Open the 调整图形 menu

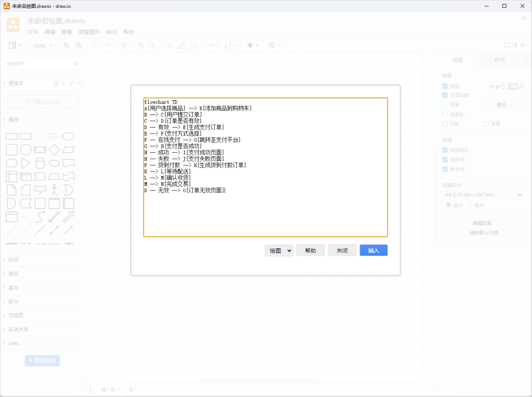[89, 32]
